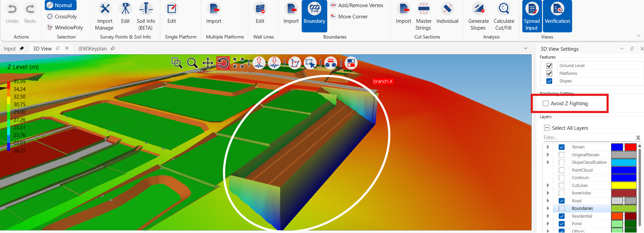Activate the Boundary tool

(314, 16)
